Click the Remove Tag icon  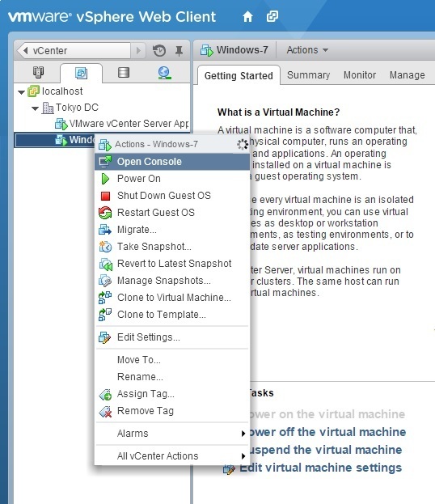click(x=105, y=411)
